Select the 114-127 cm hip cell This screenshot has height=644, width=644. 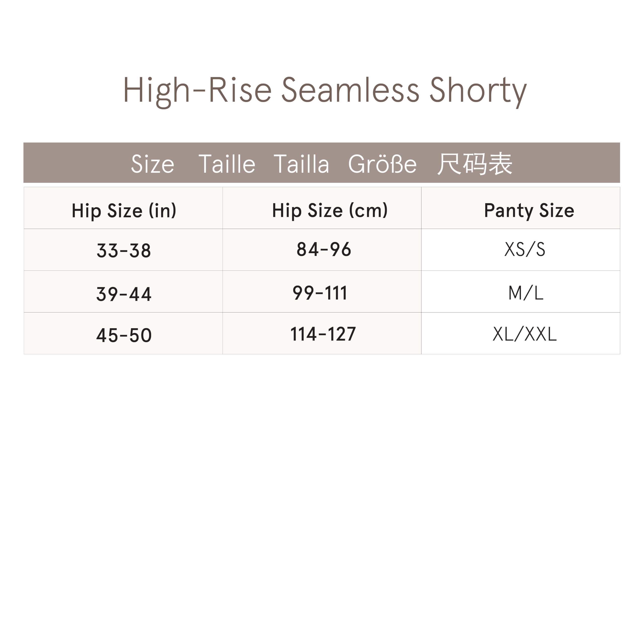pos(323,334)
